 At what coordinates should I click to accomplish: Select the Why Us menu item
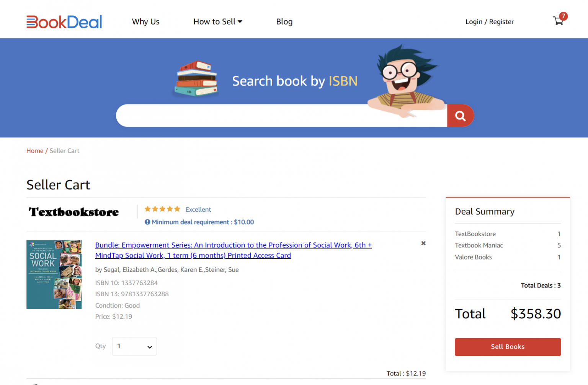pos(145,21)
